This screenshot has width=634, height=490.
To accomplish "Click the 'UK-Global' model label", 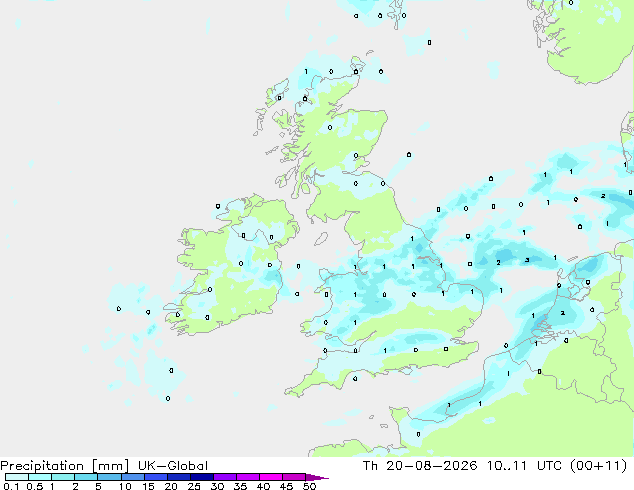I will point(173,466).
